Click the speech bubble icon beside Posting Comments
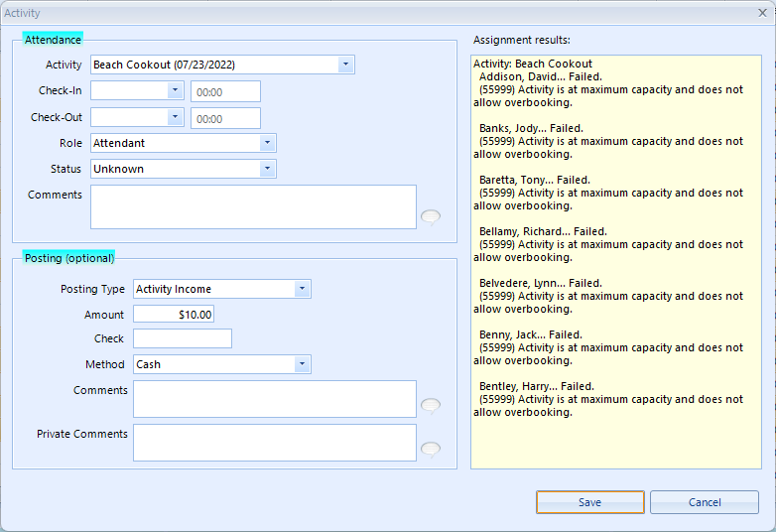The image size is (776, 532). 430,406
